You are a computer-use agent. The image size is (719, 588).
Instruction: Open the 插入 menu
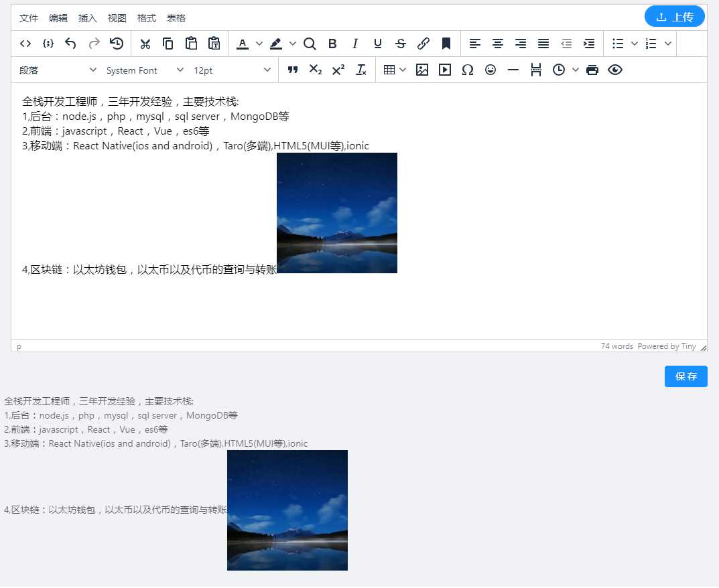coord(87,18)
